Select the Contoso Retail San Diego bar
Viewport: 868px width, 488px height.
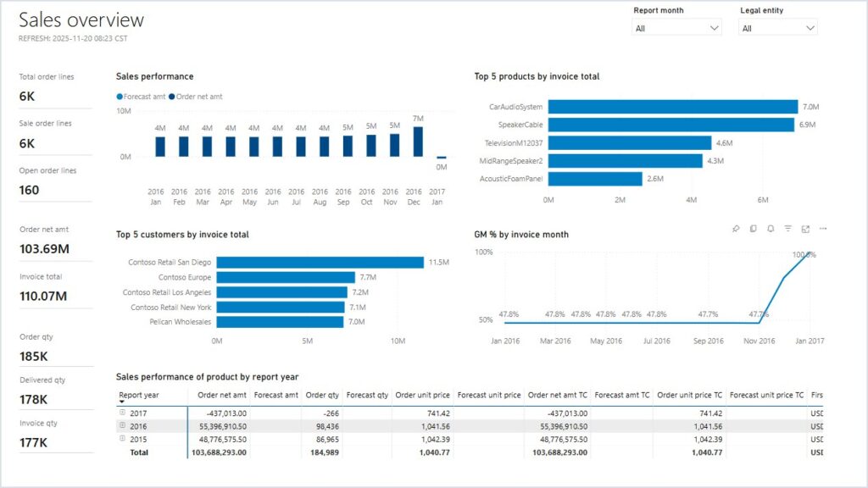(320, 263)
